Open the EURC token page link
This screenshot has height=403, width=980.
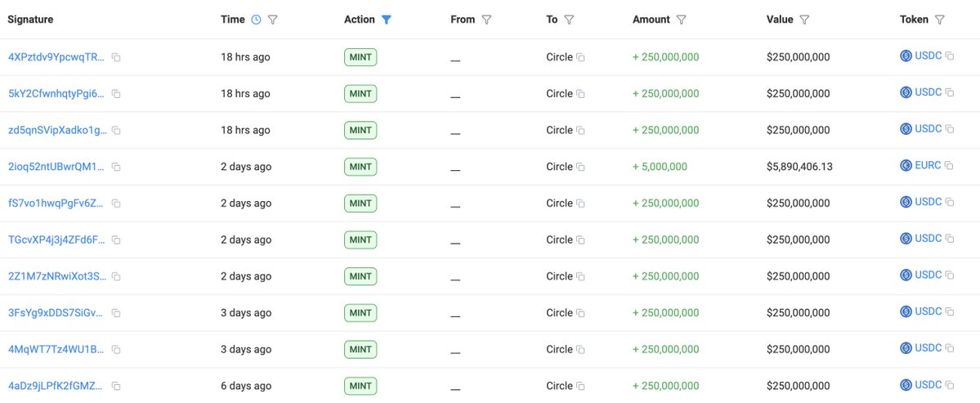tap(929, 166)
